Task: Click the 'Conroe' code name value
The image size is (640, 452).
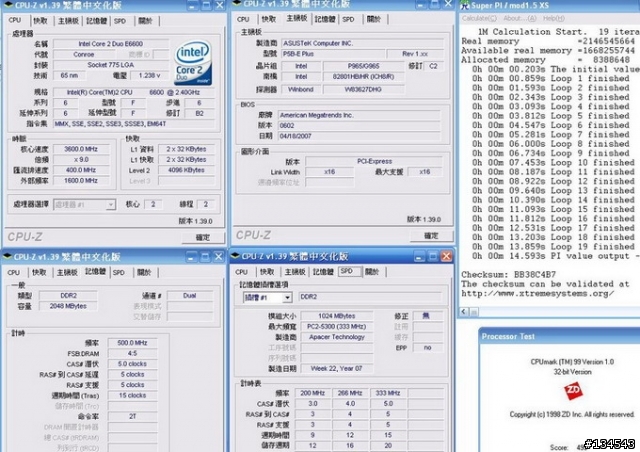Action: 84,54
